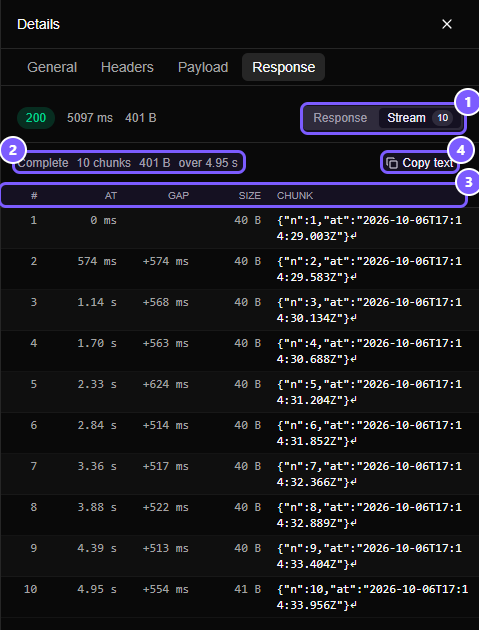Click the 'over 4.95 s' summary text
This screenshot has width=479, height=630.
[x=208, y=163]
